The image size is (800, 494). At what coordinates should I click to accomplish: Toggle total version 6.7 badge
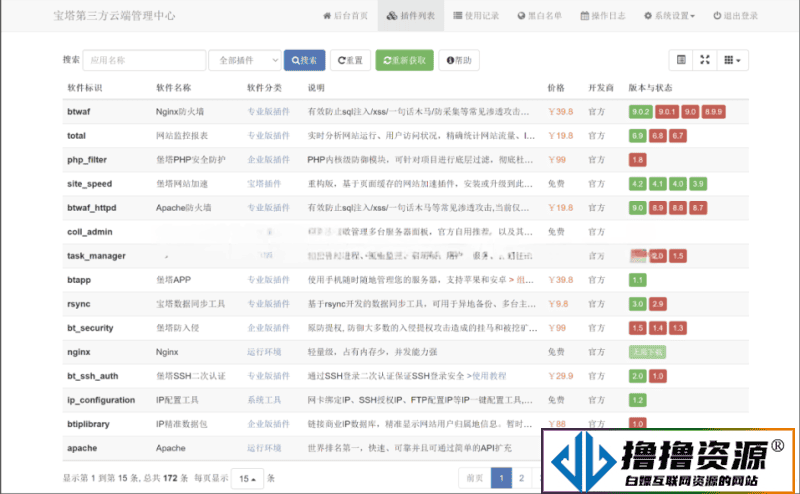click(x=678, y=136)
